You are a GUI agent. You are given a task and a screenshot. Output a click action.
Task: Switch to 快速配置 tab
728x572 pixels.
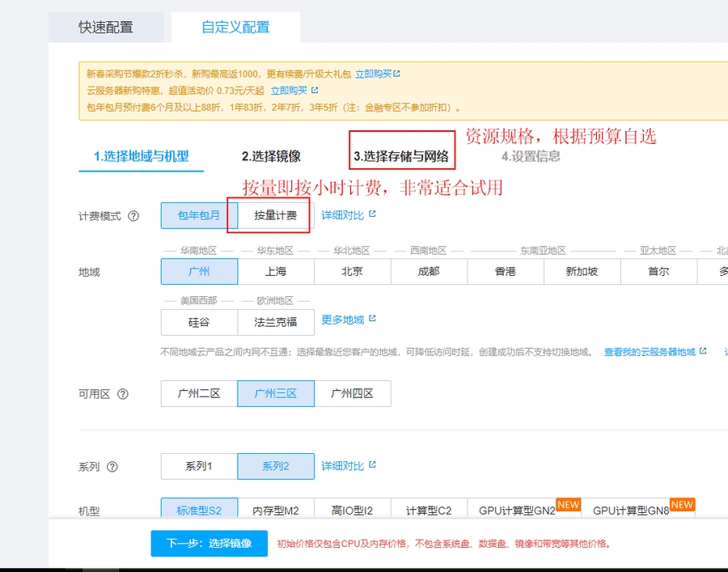click(x=106, y=27)
